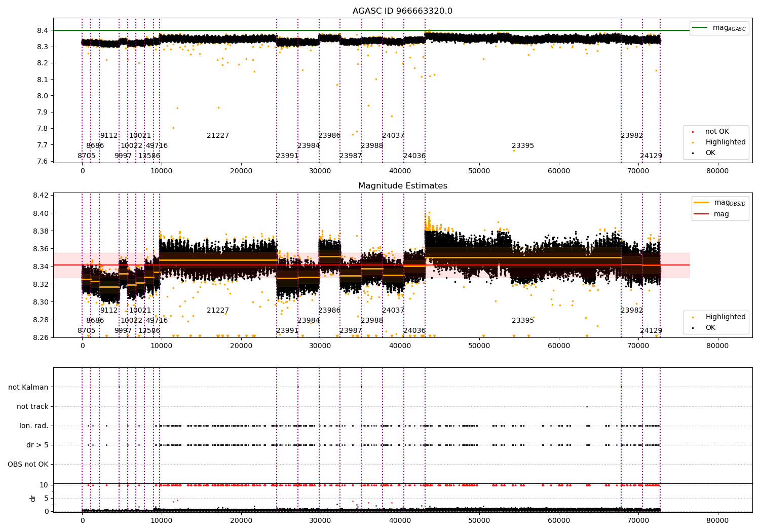Select 23395 in the Magnitude Estimates plot
Viewport: 760px width, 532px height.
[x=523, y=321]
